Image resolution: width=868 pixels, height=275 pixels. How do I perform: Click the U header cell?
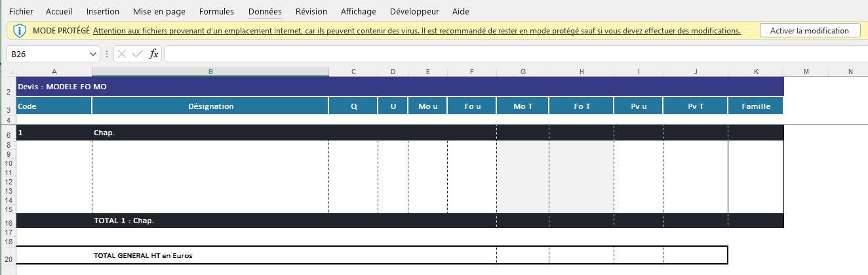pos(393,106)
